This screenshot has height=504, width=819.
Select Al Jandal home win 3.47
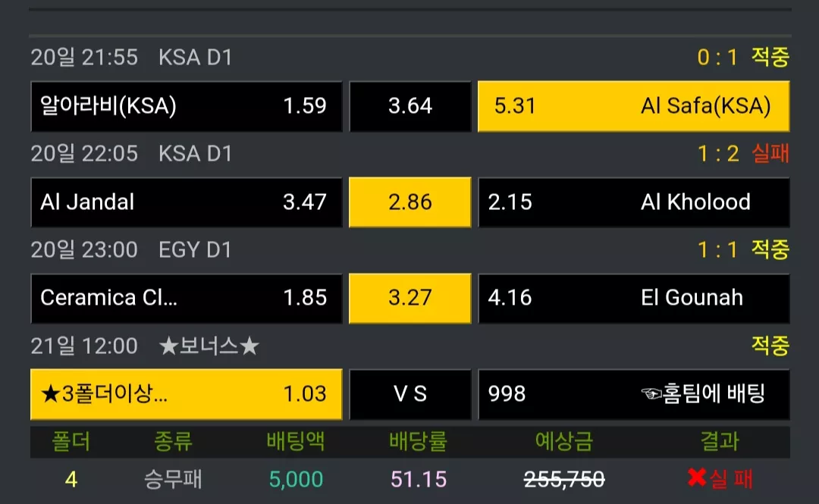[187, 202]
